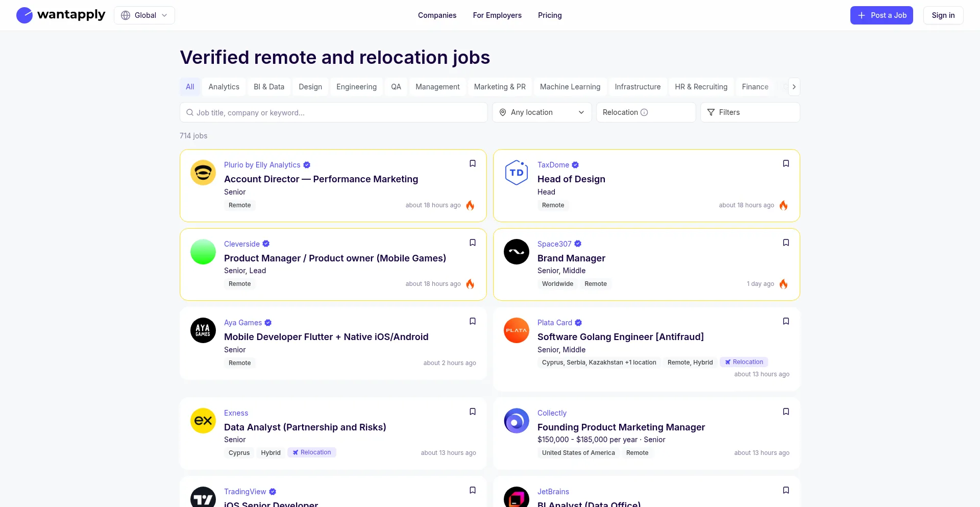
Task: Select the QA category tab
Action: (396, 87)
